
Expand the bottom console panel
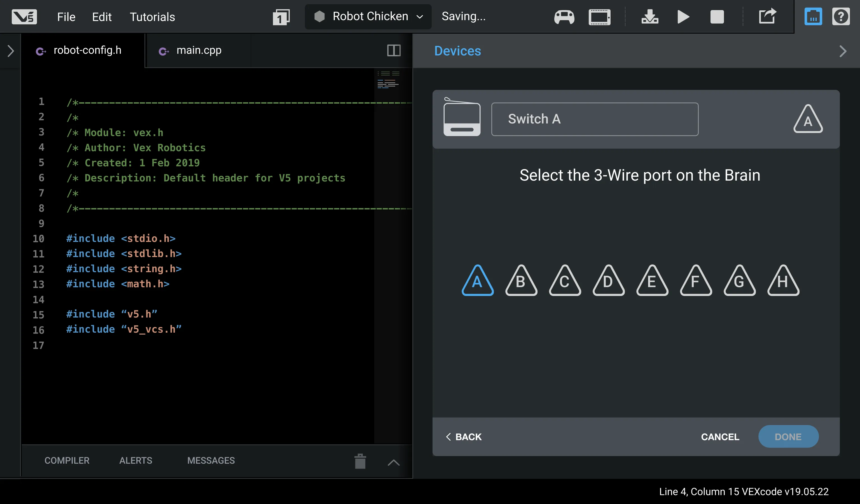click(x=394, y=462)
